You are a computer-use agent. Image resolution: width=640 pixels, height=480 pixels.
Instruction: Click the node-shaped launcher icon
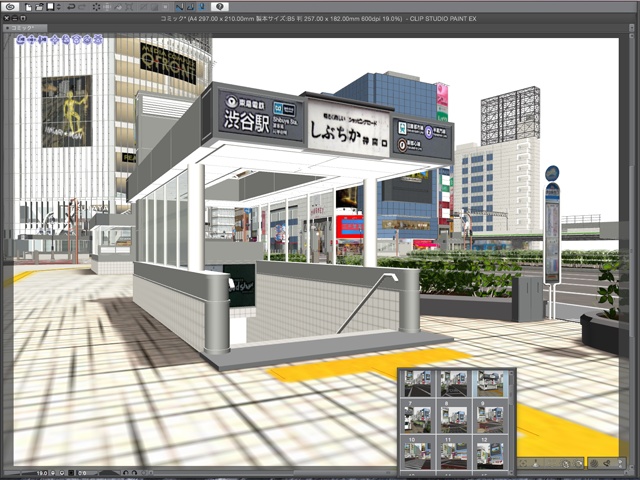click(607, 463)
